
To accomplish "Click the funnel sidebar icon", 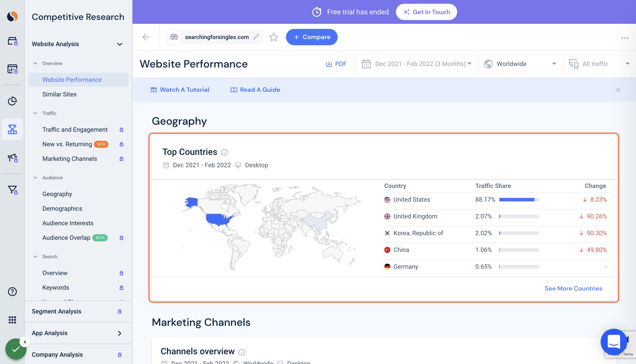I will [x=12, y=190].
